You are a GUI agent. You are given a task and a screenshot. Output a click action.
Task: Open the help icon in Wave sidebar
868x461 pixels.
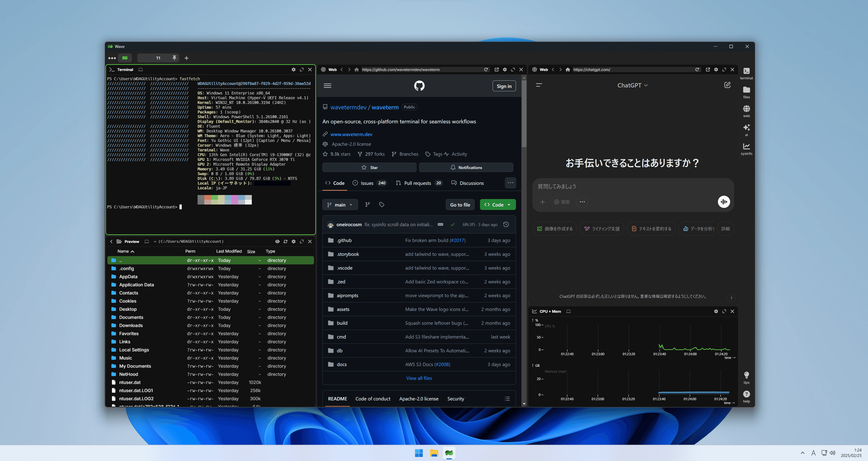pyautogui.click(x=746, y=396)
